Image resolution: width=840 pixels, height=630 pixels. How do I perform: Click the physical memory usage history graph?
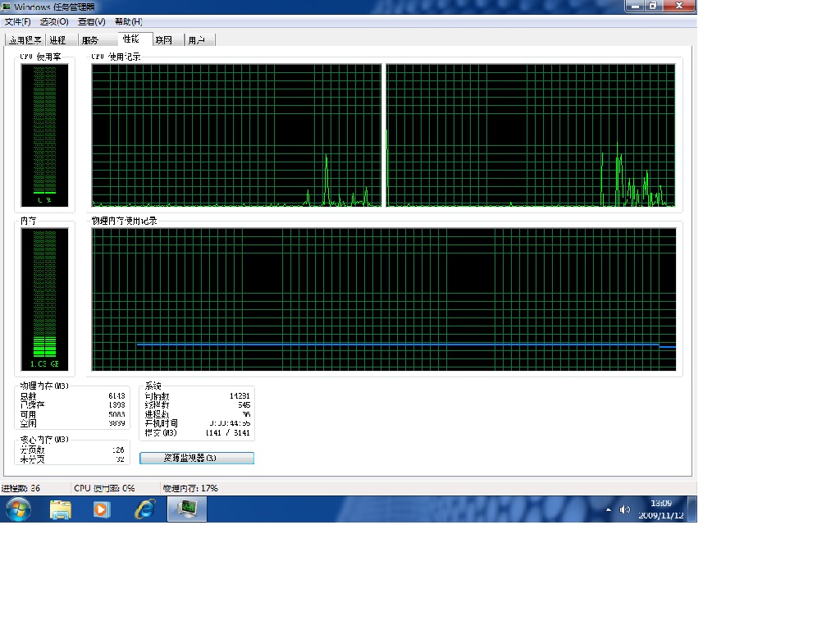click(384, 299)
